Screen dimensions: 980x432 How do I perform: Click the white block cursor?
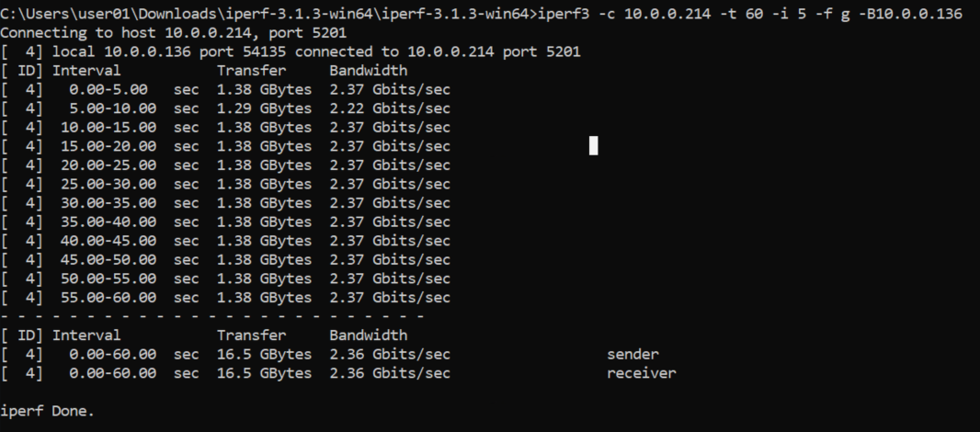(593, 145)
